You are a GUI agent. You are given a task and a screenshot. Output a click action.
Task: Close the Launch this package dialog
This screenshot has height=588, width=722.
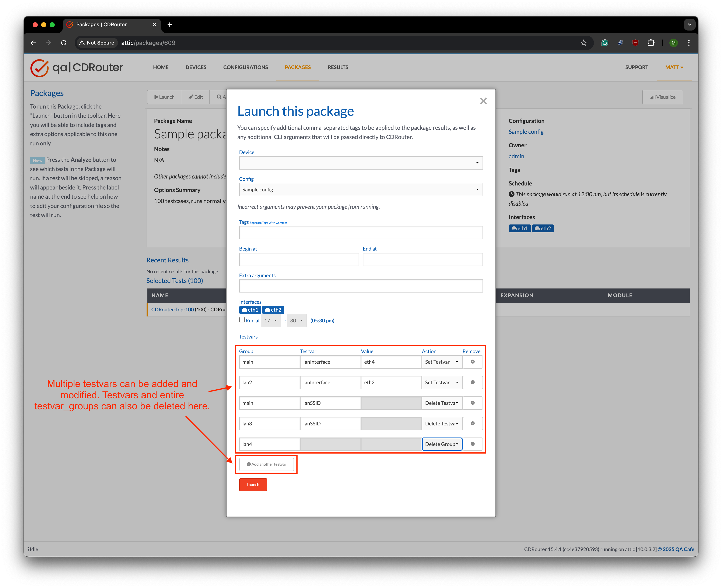coord(483,101)
